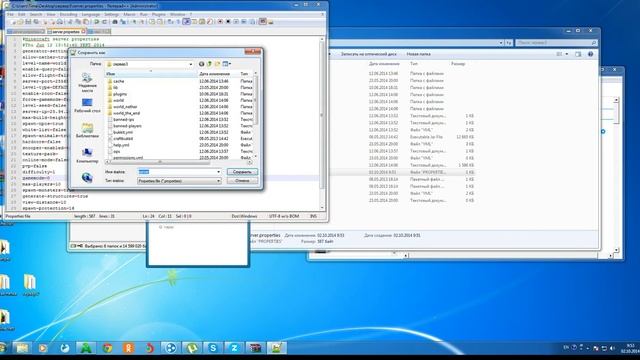Go up one folder level in Save dialog
This screenshot has height=360, width=640.
point(209,64)
